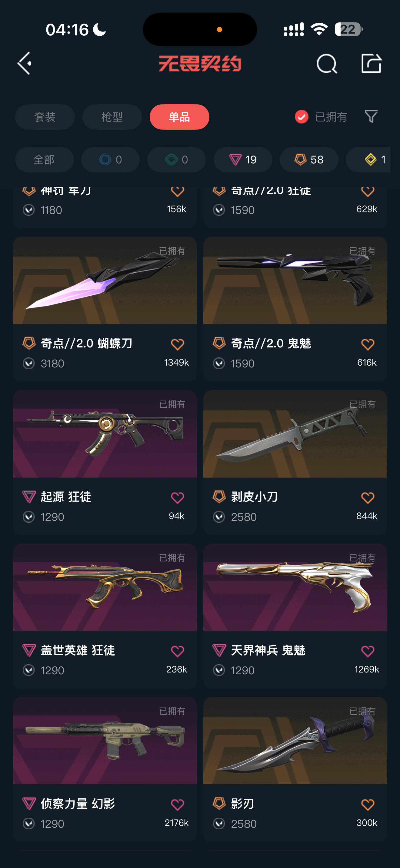Select the 单品 tab
Viewport: 400px width, 868px height.
click(x=179, y=117)
